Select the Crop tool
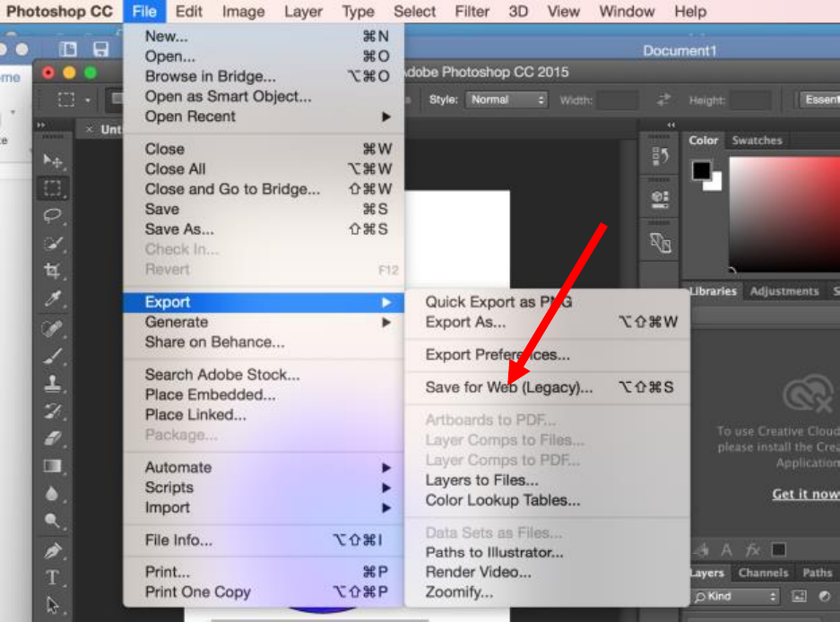 [x=53, y=271]
